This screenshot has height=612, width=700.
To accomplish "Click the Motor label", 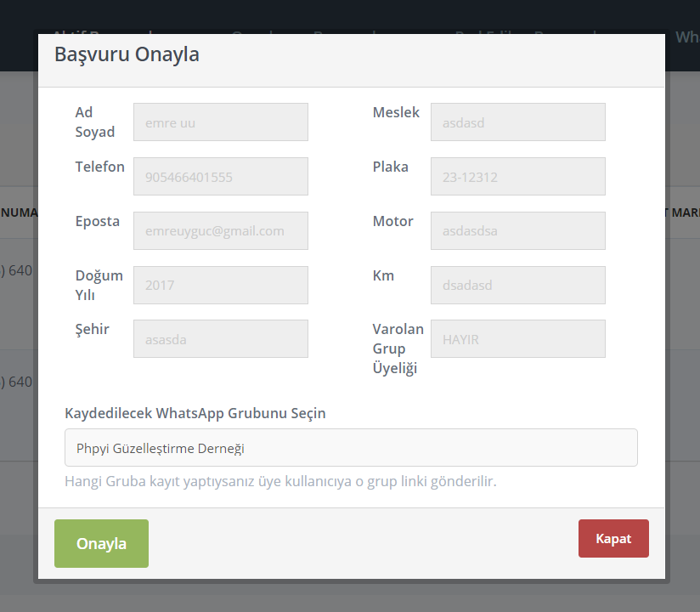I will pos(392,221).
